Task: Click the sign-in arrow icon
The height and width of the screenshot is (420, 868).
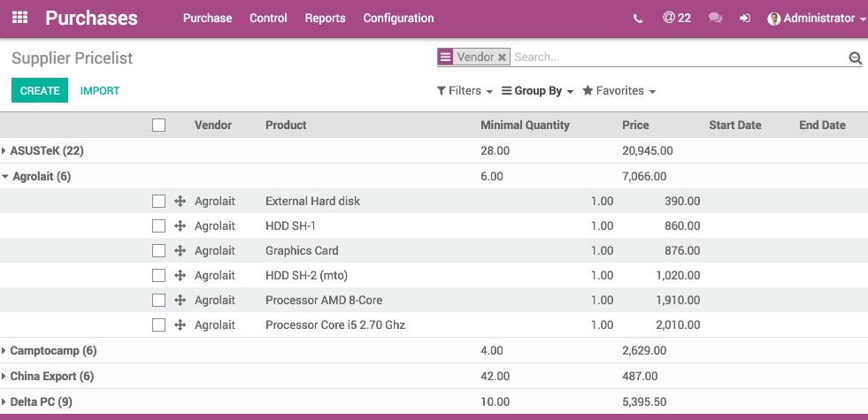Action: pos(744,19)
